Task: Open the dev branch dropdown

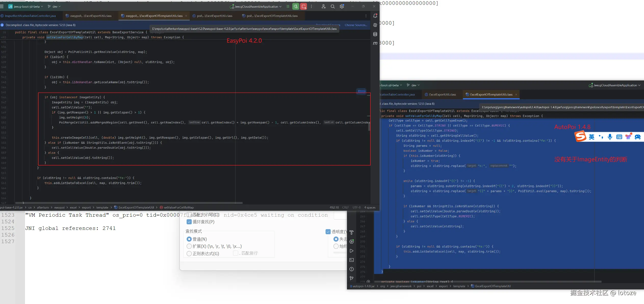Action: (x=55, y=7)
